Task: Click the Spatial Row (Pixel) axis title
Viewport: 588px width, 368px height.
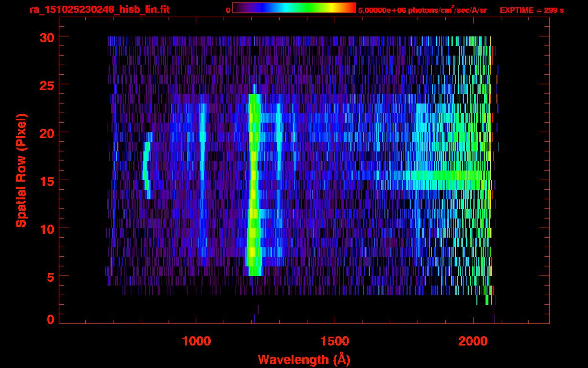Action: click(21, 171)
